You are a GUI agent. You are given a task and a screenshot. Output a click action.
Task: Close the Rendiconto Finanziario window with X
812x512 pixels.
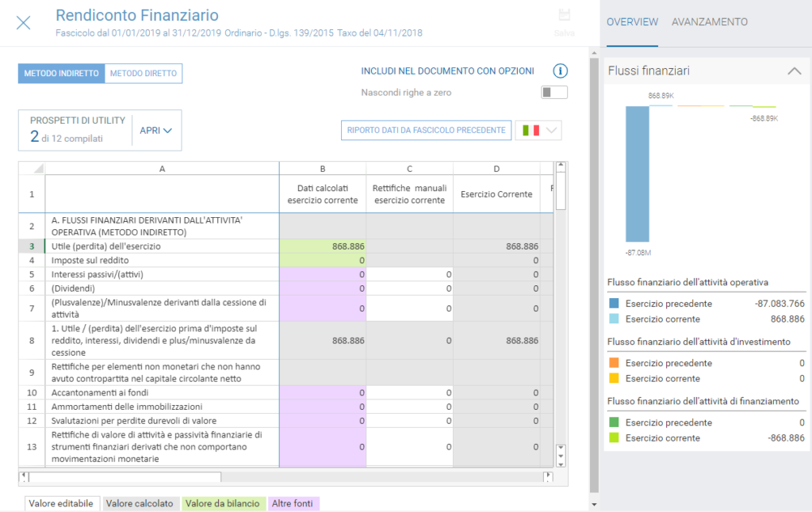(23, 23)
